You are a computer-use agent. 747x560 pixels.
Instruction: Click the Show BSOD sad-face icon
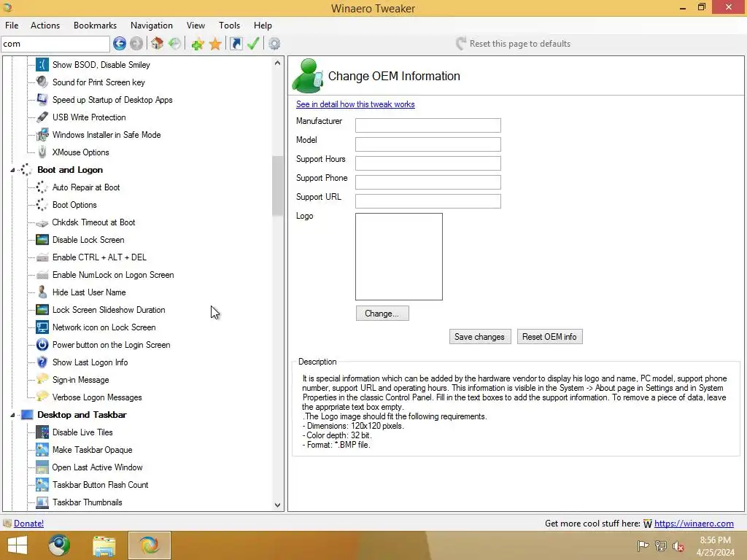42,65
